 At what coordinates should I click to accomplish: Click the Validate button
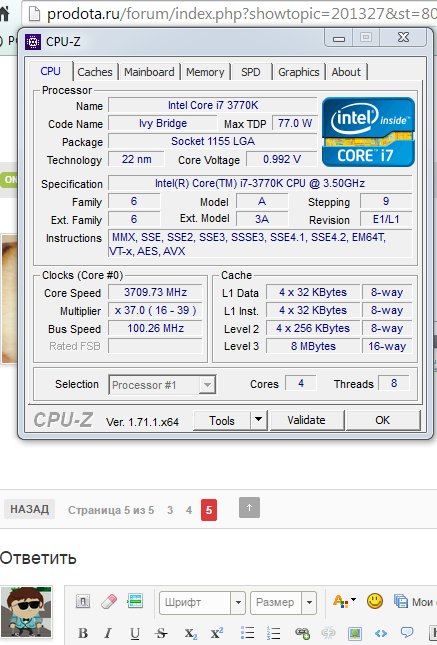pyautogui.click(x=307, y=420)
